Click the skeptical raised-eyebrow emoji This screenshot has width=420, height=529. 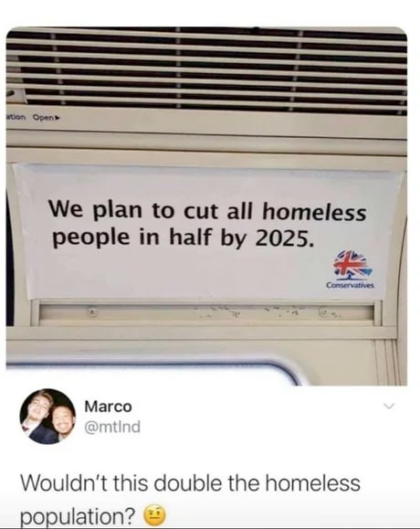[x=155, y=515]
